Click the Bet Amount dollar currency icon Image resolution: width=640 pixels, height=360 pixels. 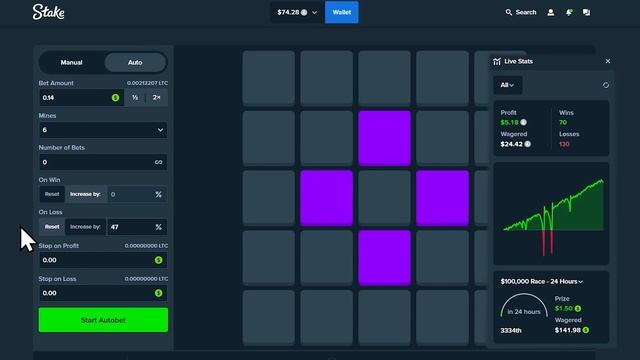pos(116,98)
